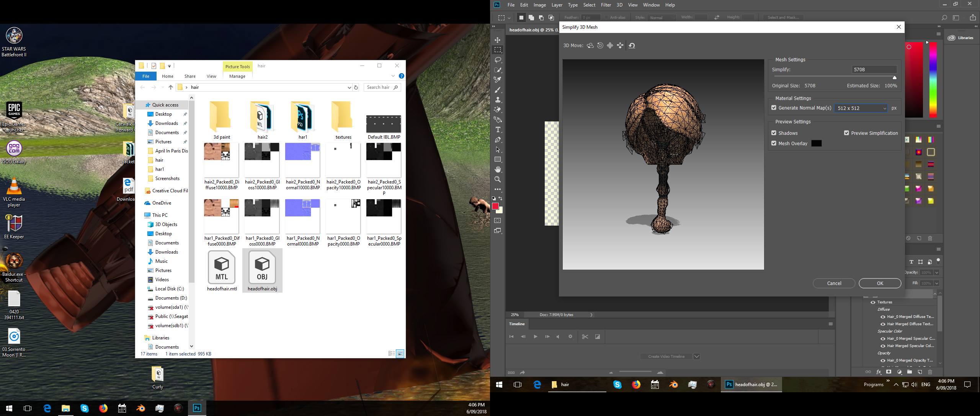The width and height of the screenshot is (980, 416).
Task: Select the Lasso tool
Action: 498,59
